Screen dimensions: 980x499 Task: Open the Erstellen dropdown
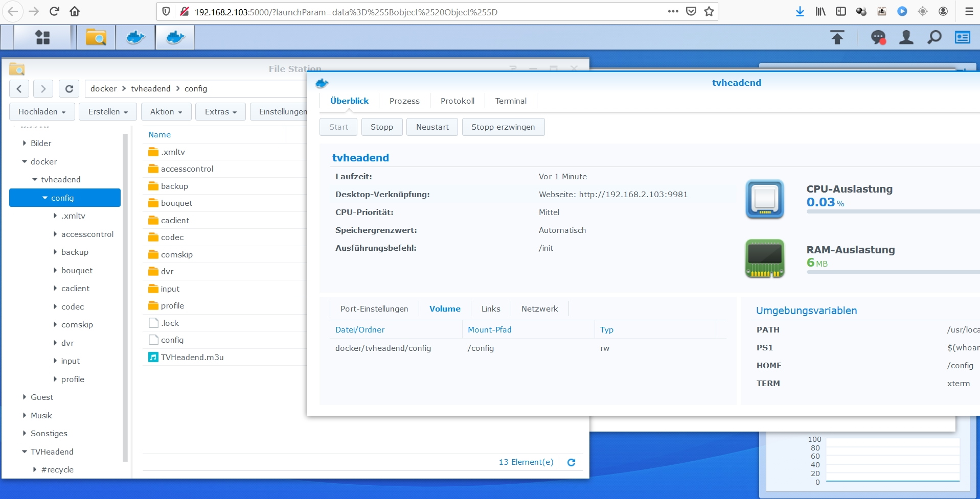[107, 112]
